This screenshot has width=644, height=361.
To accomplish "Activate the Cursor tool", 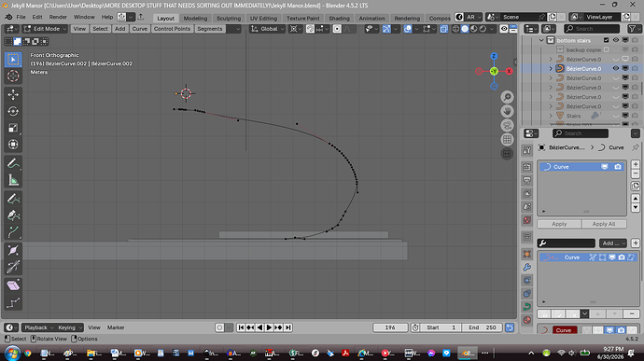I will 13,76.
